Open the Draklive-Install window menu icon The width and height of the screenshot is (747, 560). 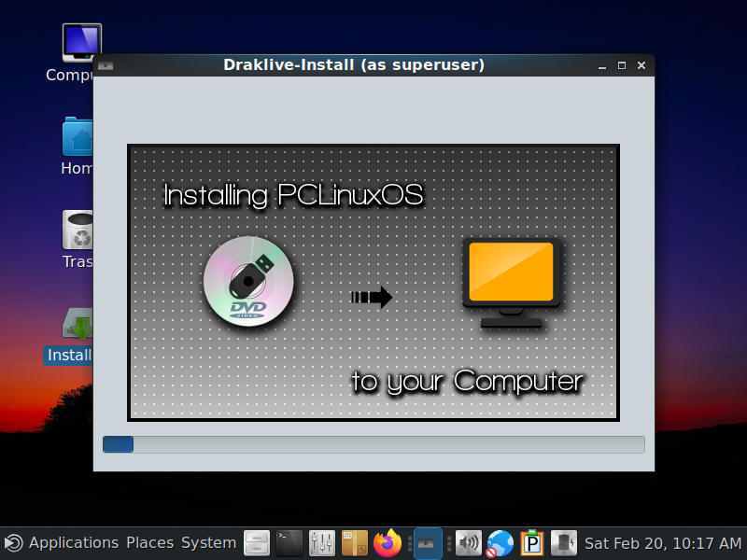click(x=106, y=65)
